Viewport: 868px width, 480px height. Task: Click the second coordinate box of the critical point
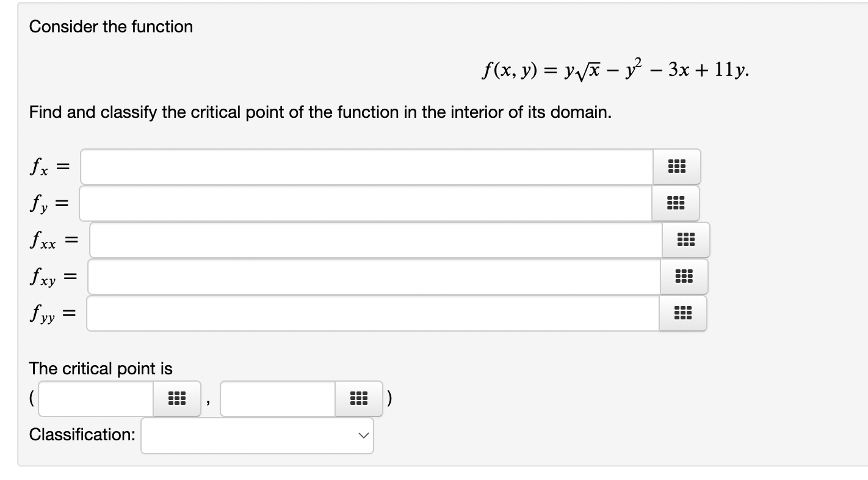pos(277,399)
